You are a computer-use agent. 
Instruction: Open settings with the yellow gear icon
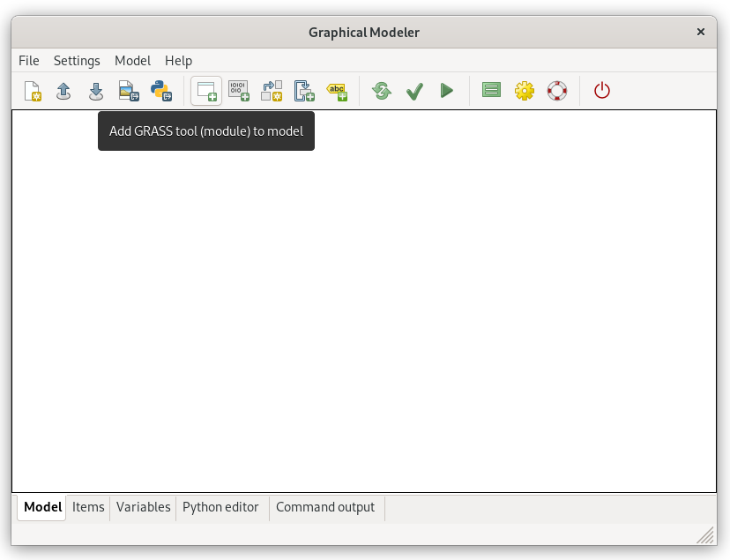(x=525, y=91)
